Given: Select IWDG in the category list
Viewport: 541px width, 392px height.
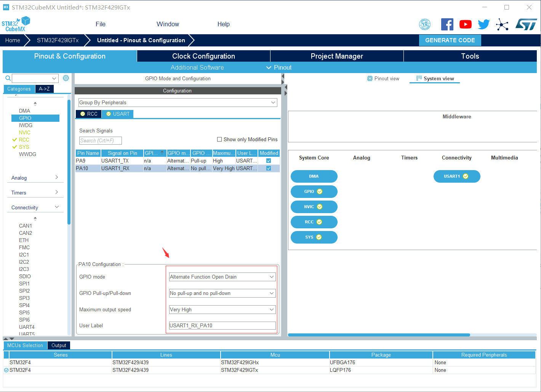Looking at the screenshot, I should coord(26,125).
